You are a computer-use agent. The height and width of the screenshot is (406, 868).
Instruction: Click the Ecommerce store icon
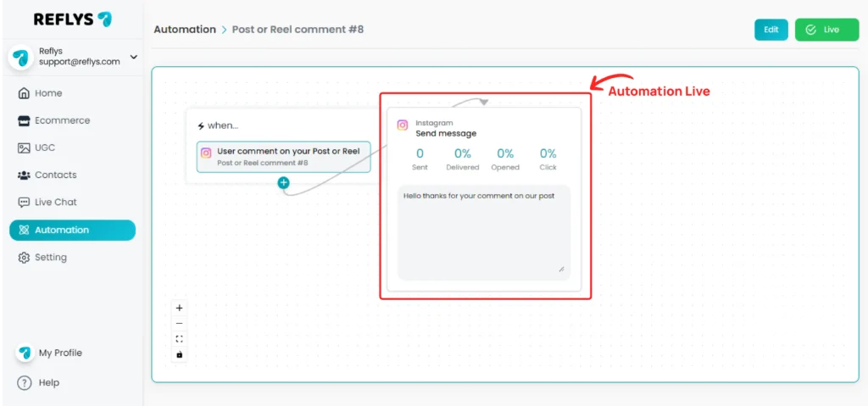(24, 120)
